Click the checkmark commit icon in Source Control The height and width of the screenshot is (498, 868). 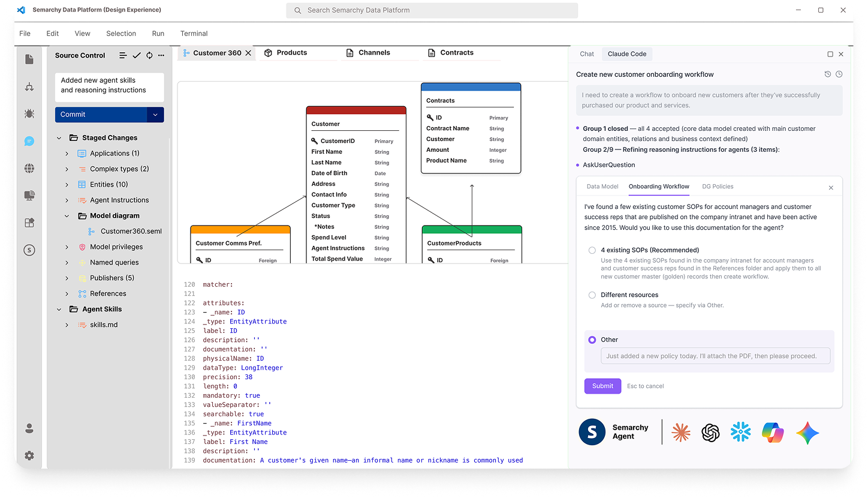[x=137, y=55]
